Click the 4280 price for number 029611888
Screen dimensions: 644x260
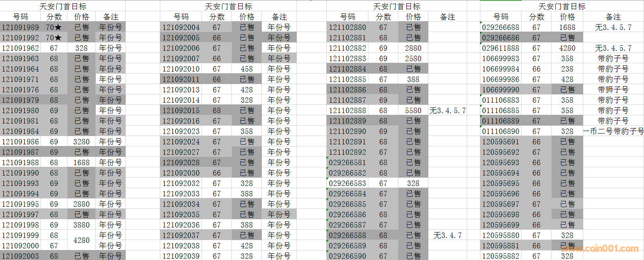coord(567,48)
